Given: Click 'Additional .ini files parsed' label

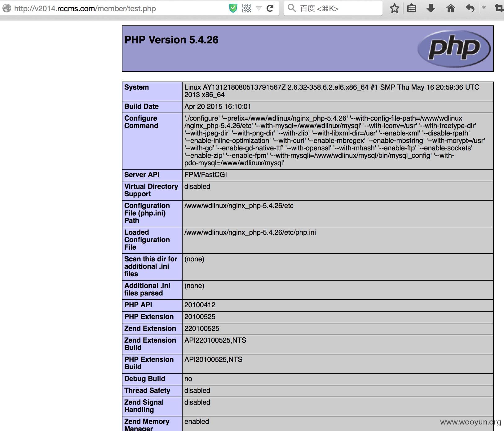Looking at the screenshot, I should 147,290.
